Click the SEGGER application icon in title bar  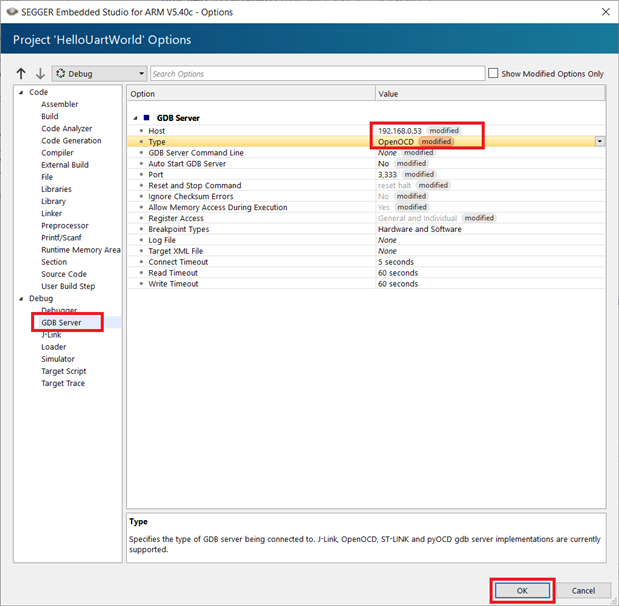tap(12, 12)
